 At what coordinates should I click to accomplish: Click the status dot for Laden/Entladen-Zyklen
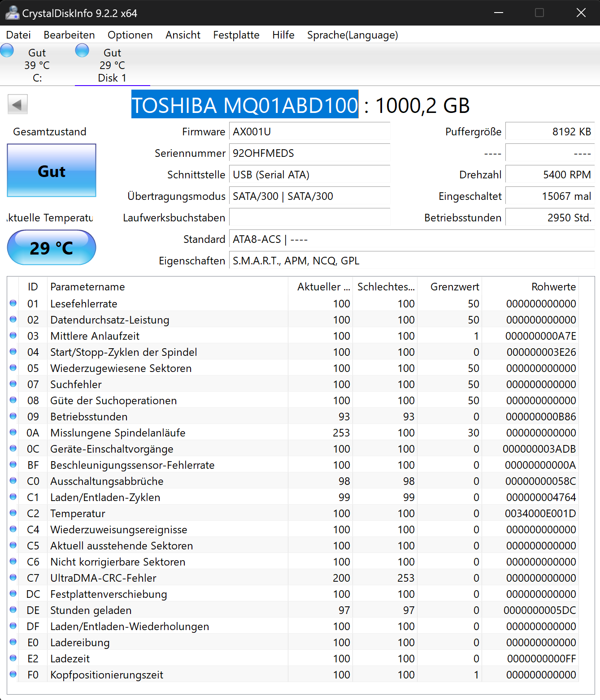(x=13, y=497)
